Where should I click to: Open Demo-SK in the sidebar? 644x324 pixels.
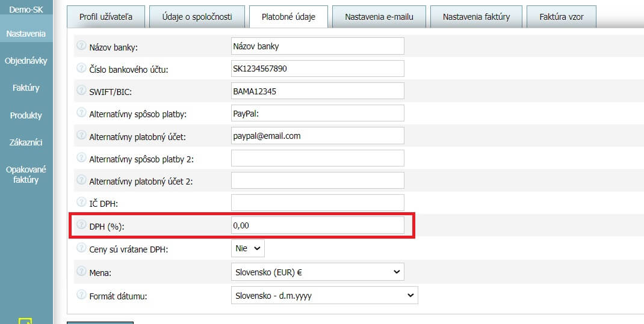(x=26, y=9)
